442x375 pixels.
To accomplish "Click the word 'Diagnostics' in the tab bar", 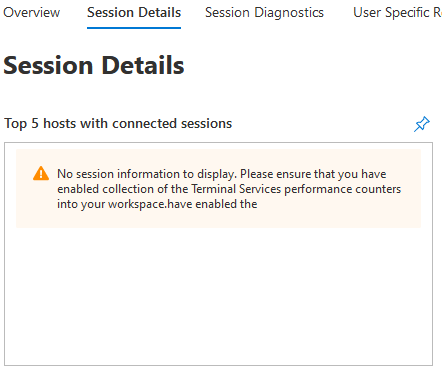I will coord(289,13).
